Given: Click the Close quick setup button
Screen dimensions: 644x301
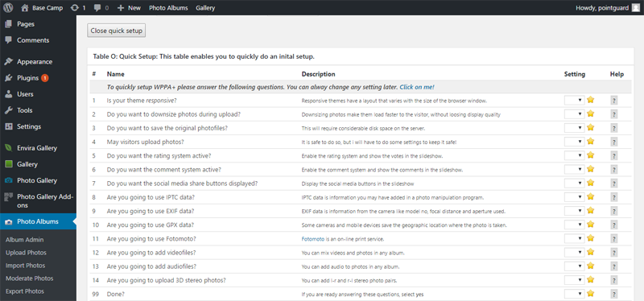Looking at the screenshot, I should 116,31.
